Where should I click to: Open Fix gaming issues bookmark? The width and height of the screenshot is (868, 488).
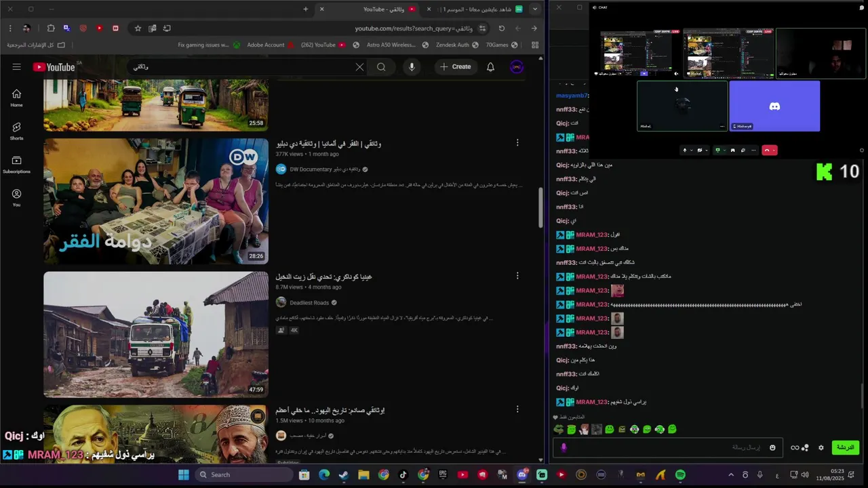(x=208, y=45)
